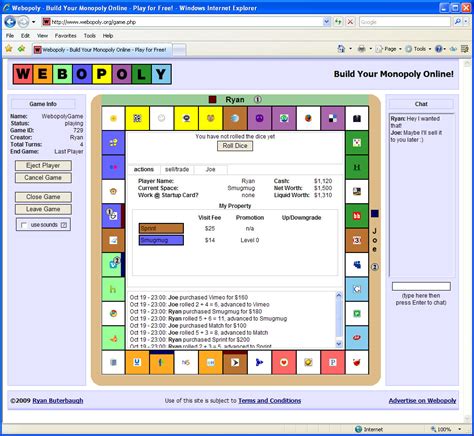This screenshot has height=436, width=474.
Task: Click the red bird space in bottom-right corner
Action: click(x=357, y=362)
